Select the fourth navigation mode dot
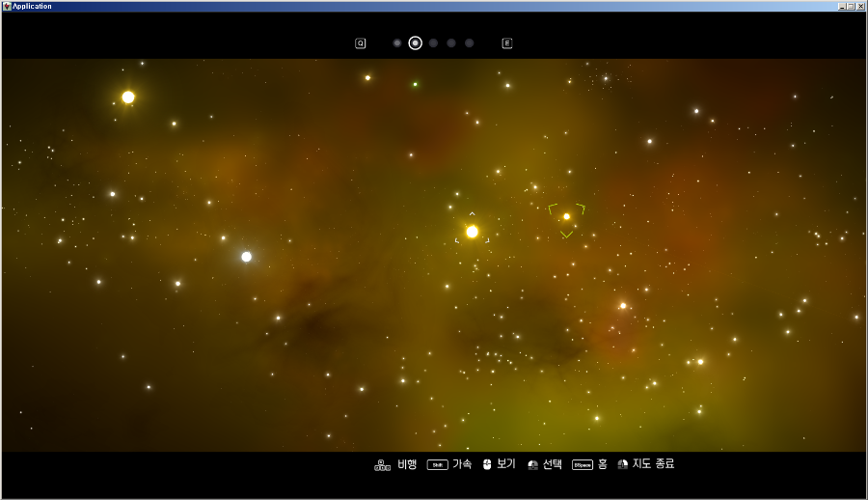The image size is (868, 500). pos(451,43)
